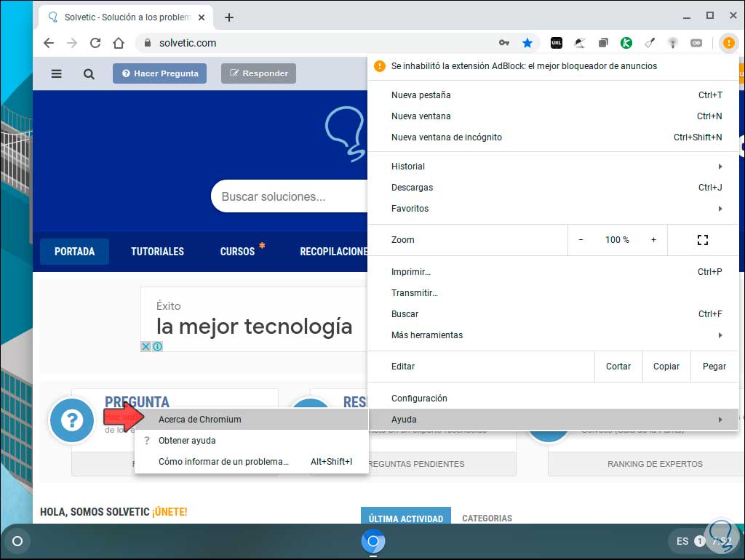Select Nueva pestaña
This screenshot has height=560, width=745.
point(553,95)
